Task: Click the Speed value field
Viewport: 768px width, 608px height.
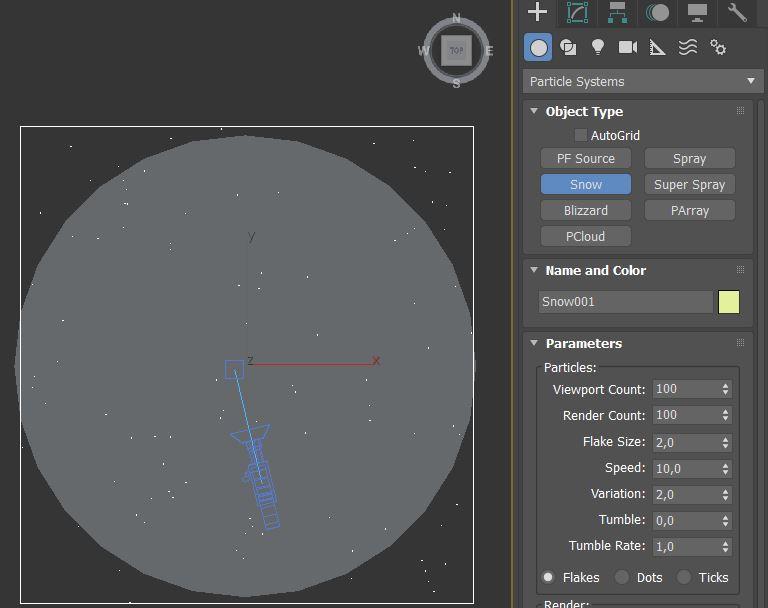Action: 686,468
